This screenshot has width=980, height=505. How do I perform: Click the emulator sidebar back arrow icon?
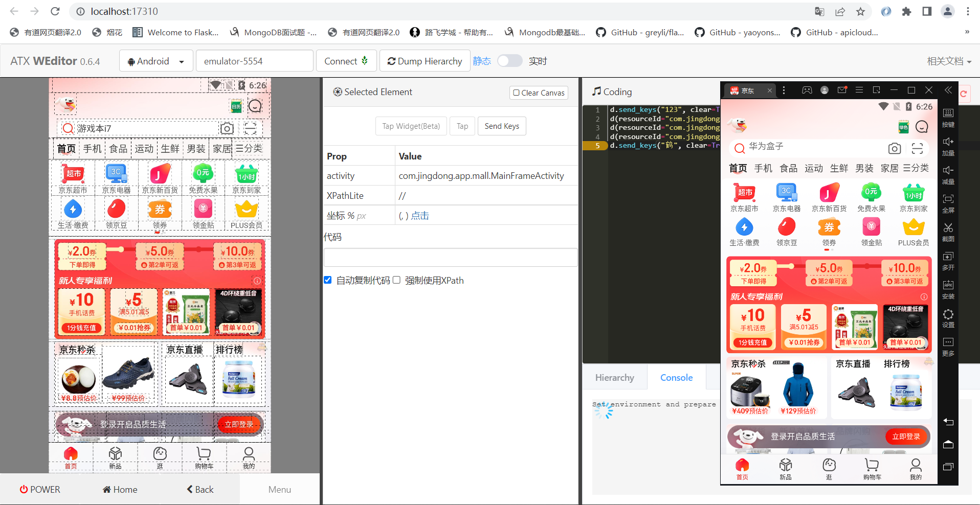(948, 422)
